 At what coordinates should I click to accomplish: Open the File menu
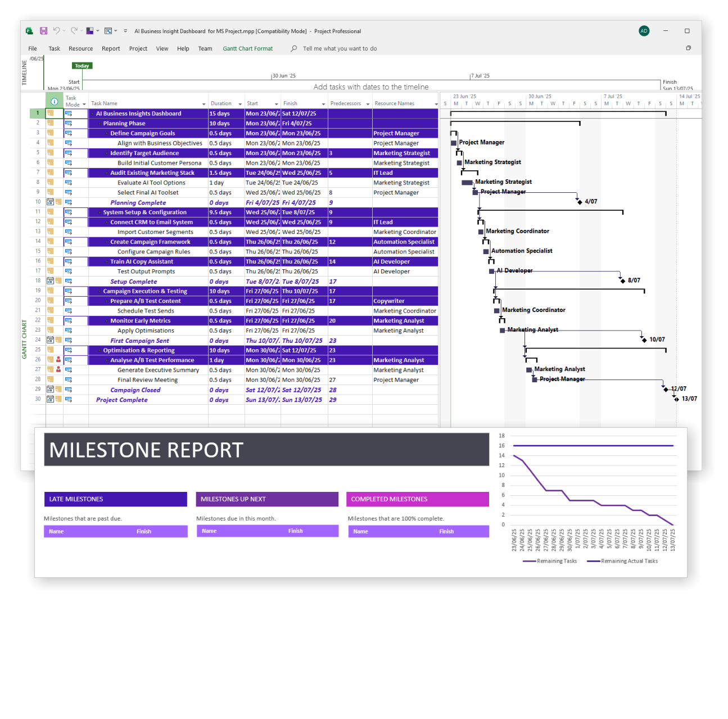[33, 48]
